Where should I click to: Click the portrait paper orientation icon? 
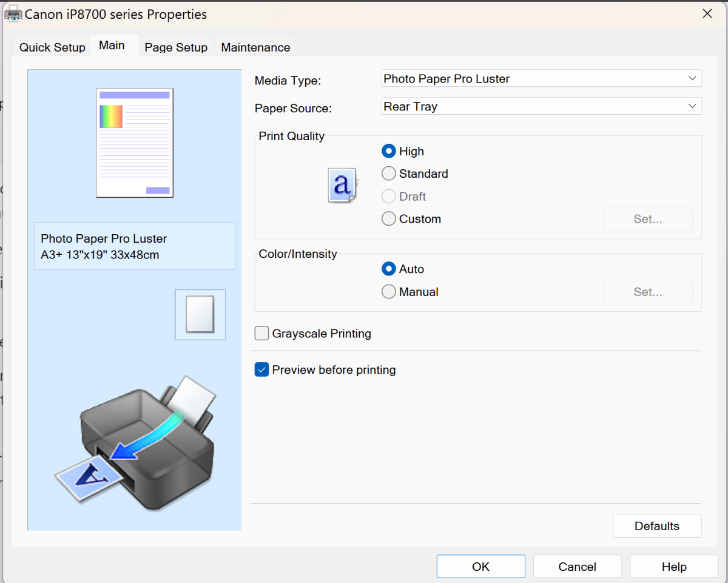click(200, 314)
